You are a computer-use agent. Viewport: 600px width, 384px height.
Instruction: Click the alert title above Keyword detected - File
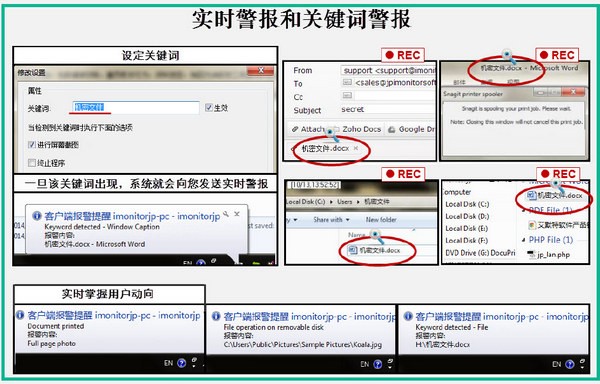tap(502, 316)
